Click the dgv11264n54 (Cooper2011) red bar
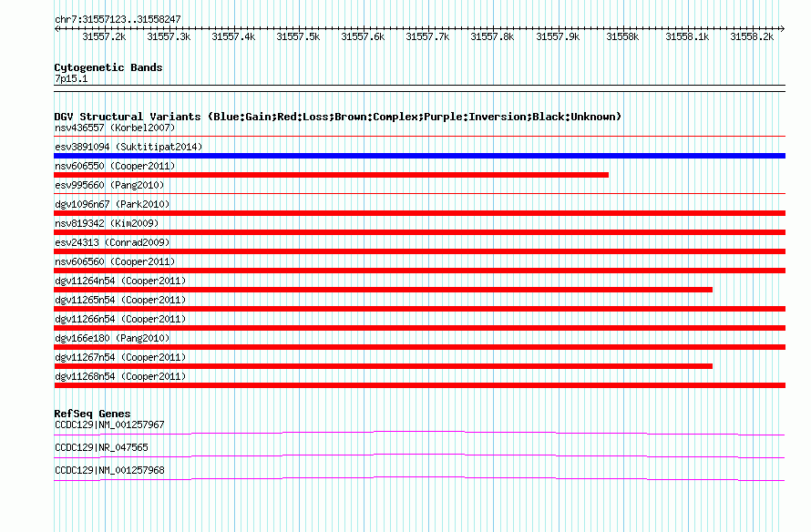Image resolution: width=811 pixels, height=532 pixels. [x=384, y=290]
